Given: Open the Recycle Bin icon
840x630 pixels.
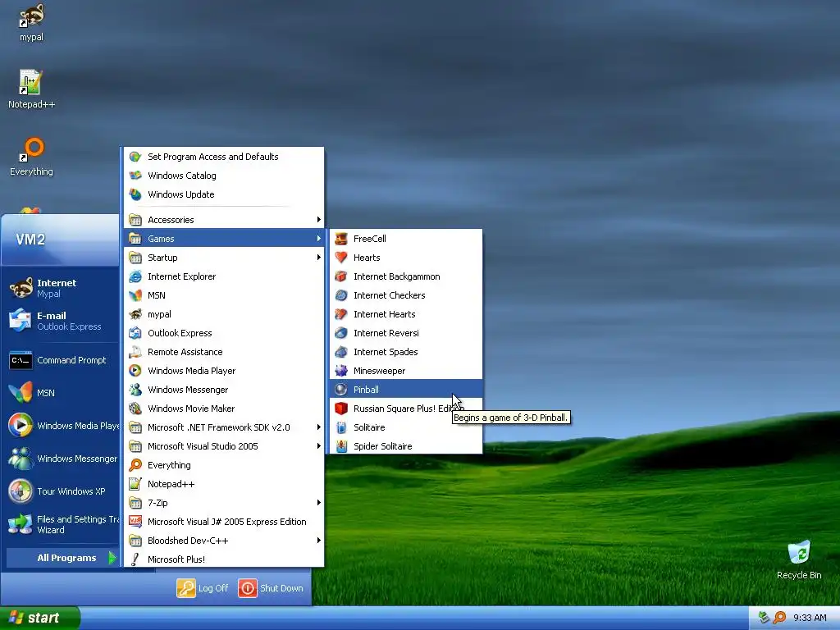Looking at the screenshot, I should pyautogui.click(x=799, y=552).
